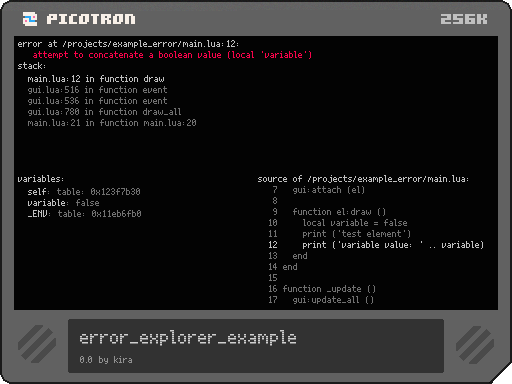Click the red error message text
The height and width of the screenshot is (384, 512).
(172, 55)
